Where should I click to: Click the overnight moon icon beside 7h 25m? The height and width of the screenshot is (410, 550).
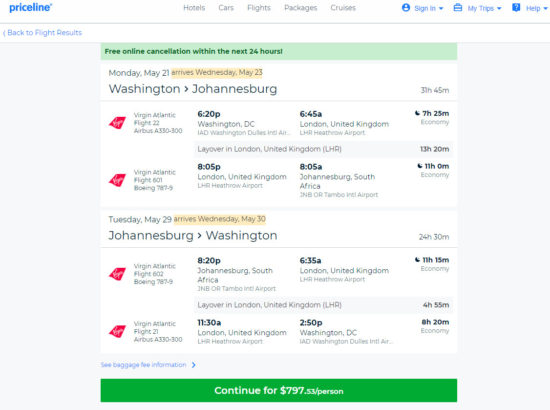point(417,113)
